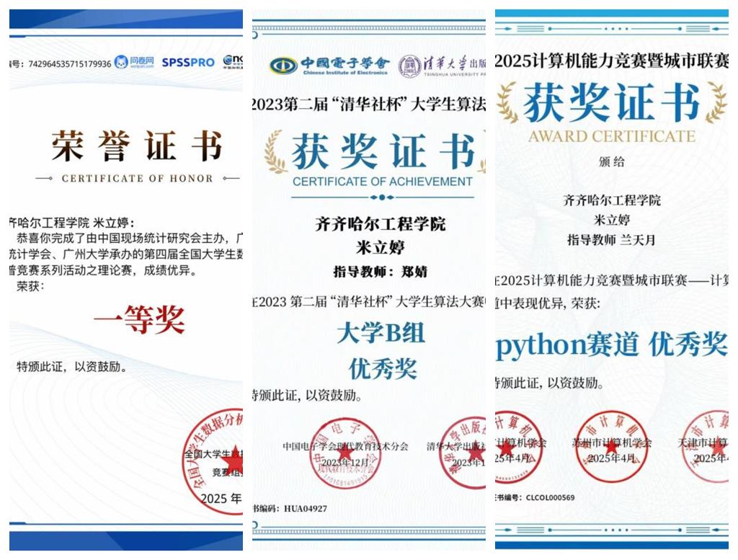This screenshot has height=560, width=738.
Task: Click the python赛道 优秀奖 award text
Action: coord(611,345)
